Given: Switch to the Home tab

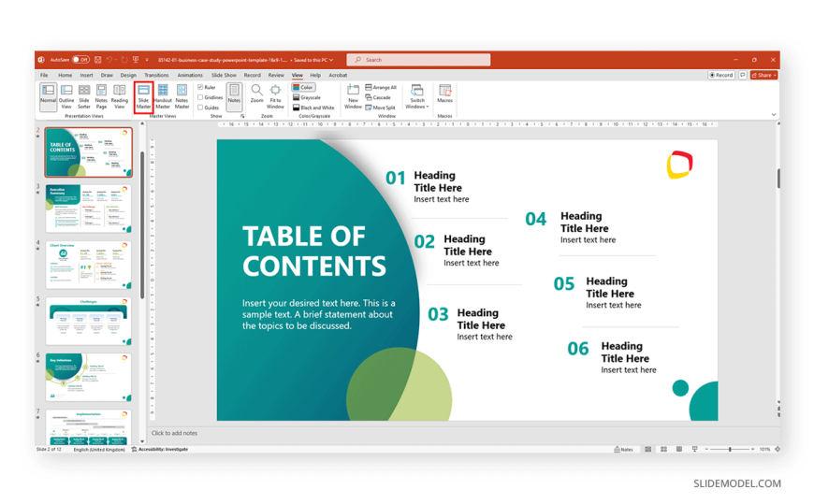Looking at the screenshot, I should tap(65, 75).
